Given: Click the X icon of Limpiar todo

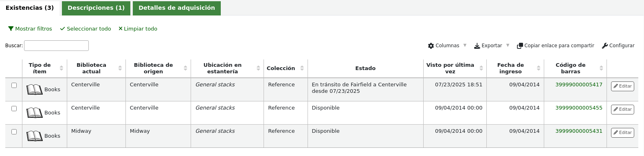Looking at the screenshot, I should [x=121, y=29].
